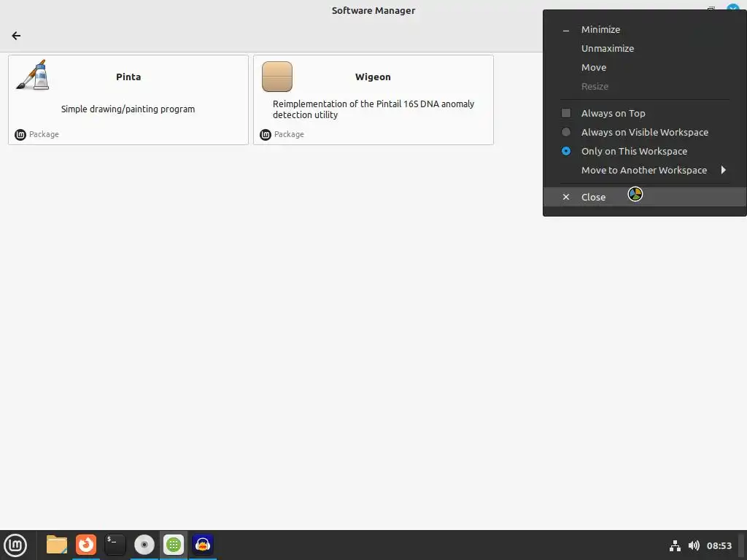Open the network connections tray icon

click(x=675, y=545)
